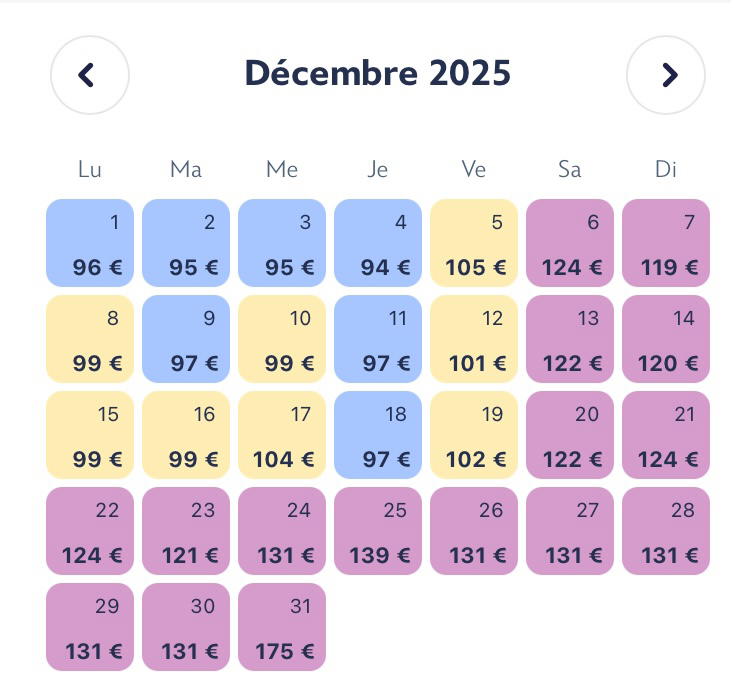Select December 18 at 97 €
The height and width of the screenshot is (700, 731).
tap(378, 435)
